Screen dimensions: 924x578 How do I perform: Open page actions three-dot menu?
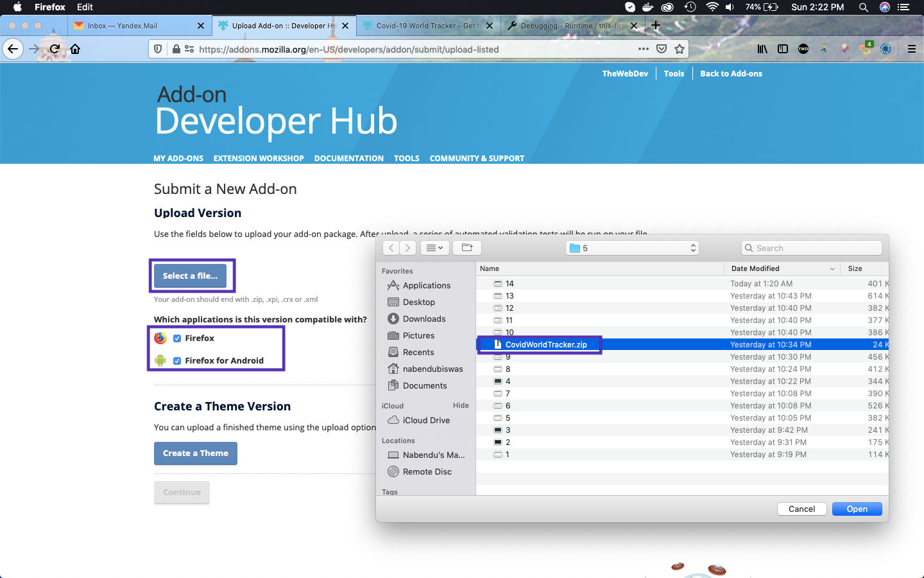click(643, 49)
